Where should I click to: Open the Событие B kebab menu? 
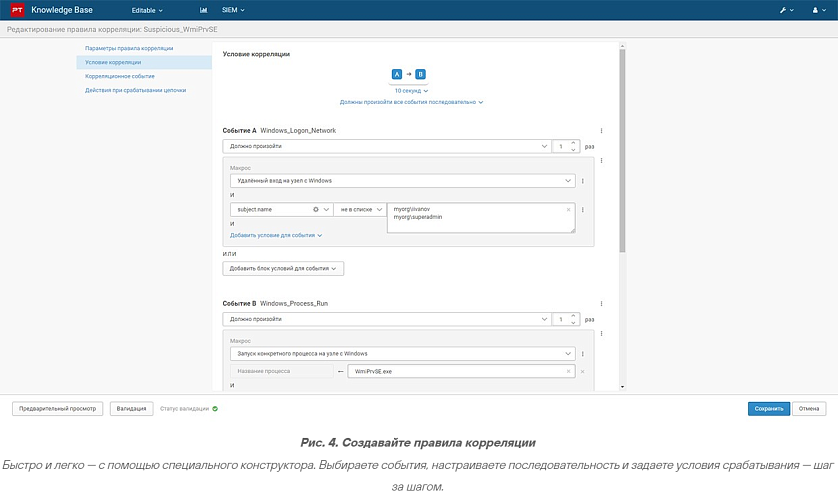pos(601,304)
